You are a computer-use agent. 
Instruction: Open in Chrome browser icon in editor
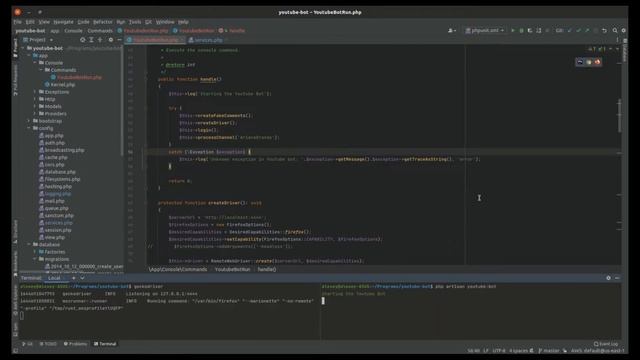pos(589,62)
